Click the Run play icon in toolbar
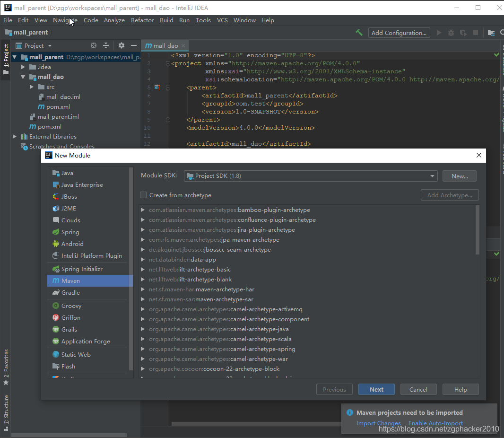Screen dimensions: 504x438 pos(439,33)
